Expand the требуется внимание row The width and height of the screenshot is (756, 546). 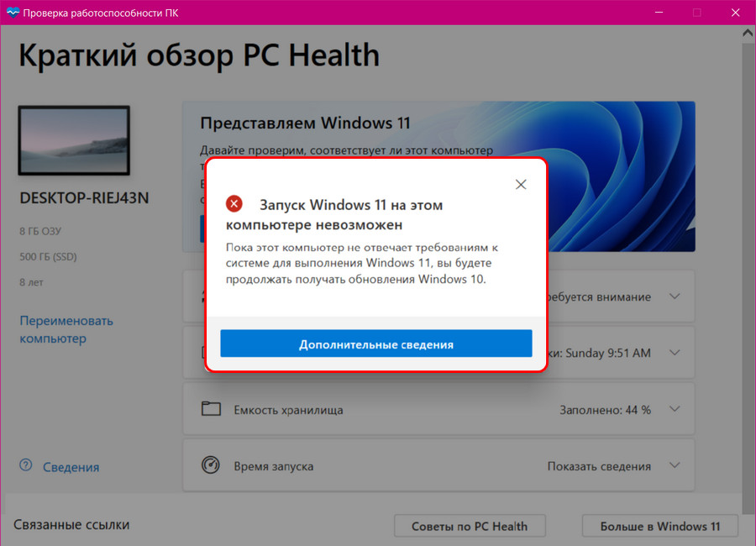[674, 297]
